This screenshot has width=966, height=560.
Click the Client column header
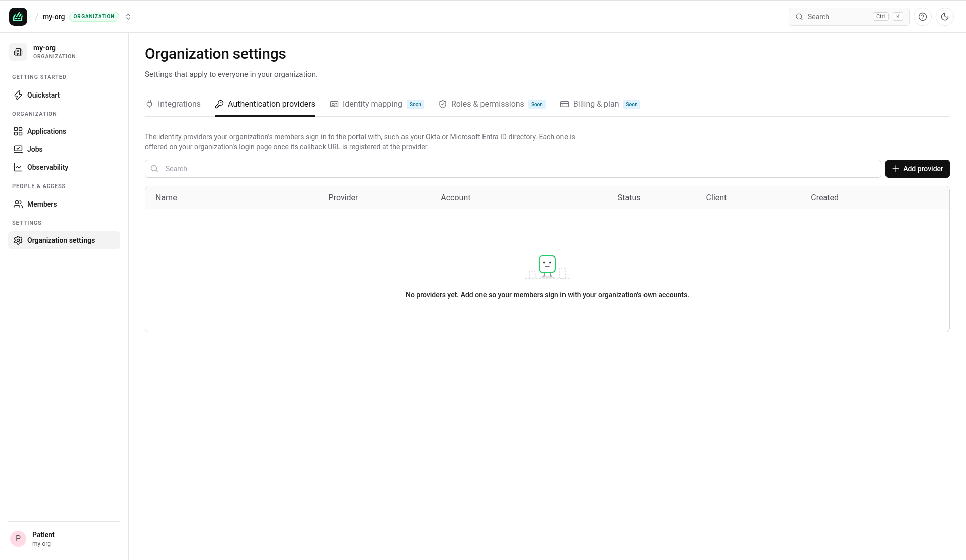coord(716,198)
